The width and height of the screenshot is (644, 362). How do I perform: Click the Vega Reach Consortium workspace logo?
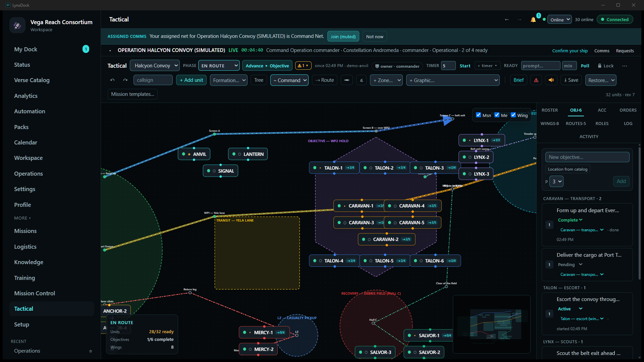click(x=17, y=25)
